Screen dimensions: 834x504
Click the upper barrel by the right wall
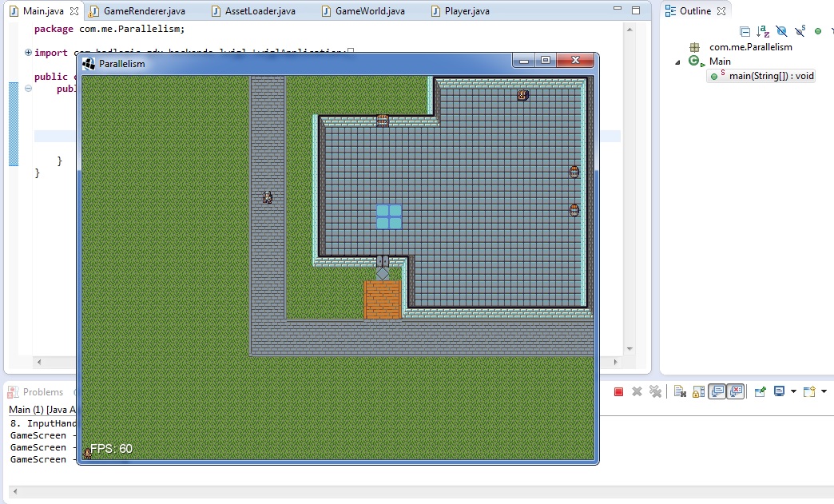pyautogui.click(x=574, y=172)
